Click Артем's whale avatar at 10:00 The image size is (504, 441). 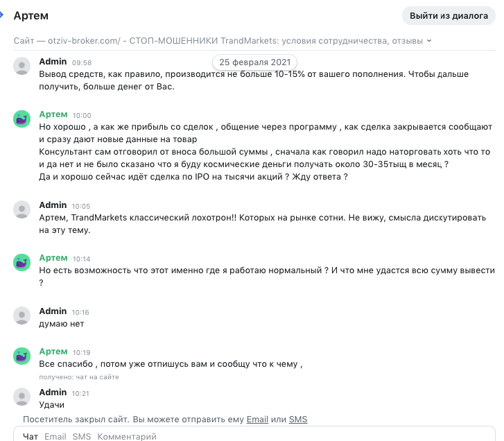pyautogui.click(x=22, y=119)
